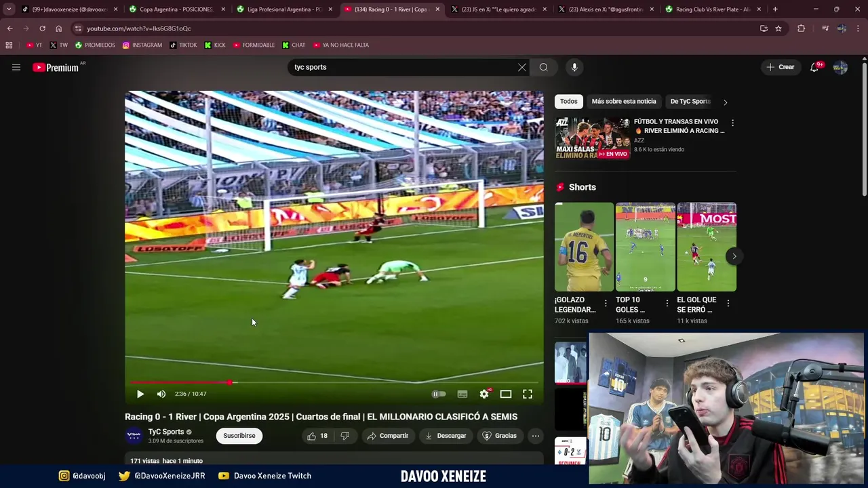The image size is (868, 488).
Task: Open options for the TOP 10 GOLES short
Action: [667, 304]
